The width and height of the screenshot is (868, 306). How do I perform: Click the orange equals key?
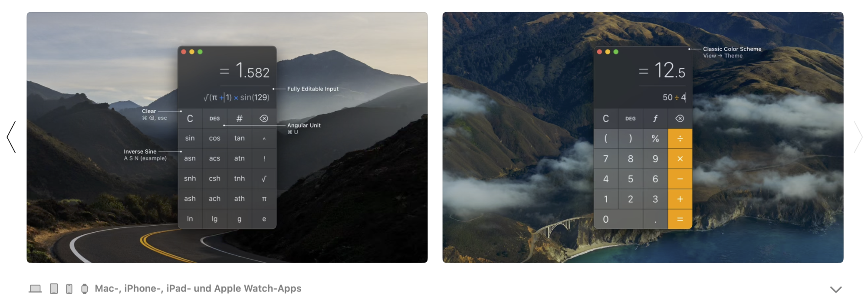[680, 219]
